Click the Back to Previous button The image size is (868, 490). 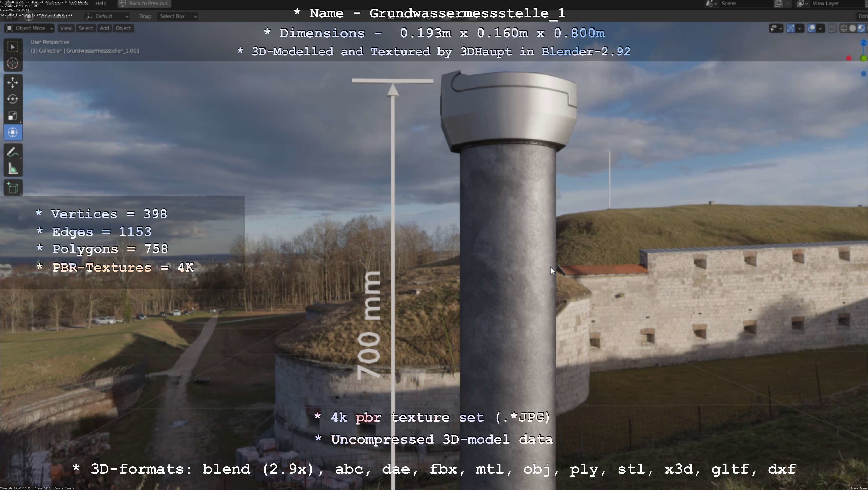(144, 3)
